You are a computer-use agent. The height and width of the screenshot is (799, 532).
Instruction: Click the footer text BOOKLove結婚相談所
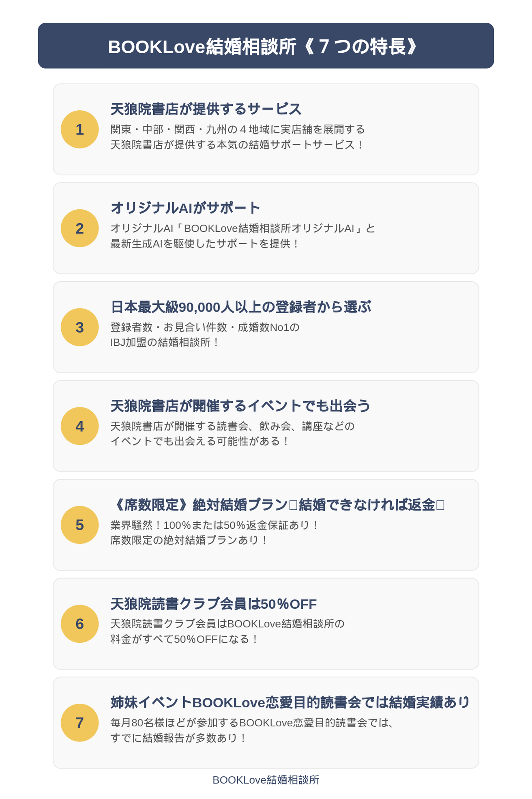[266, 780]
